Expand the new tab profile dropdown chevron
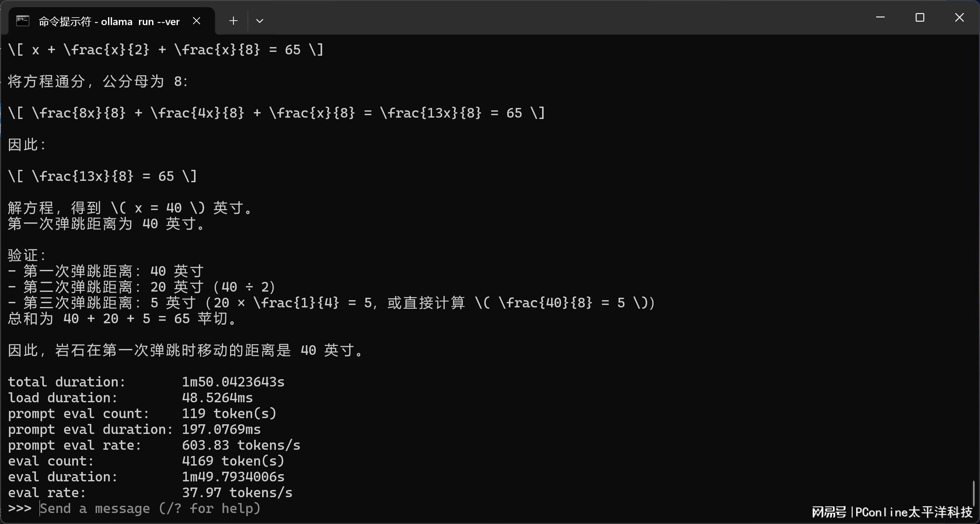The width and height of the screenshot is (980, 524). point(259,21)
